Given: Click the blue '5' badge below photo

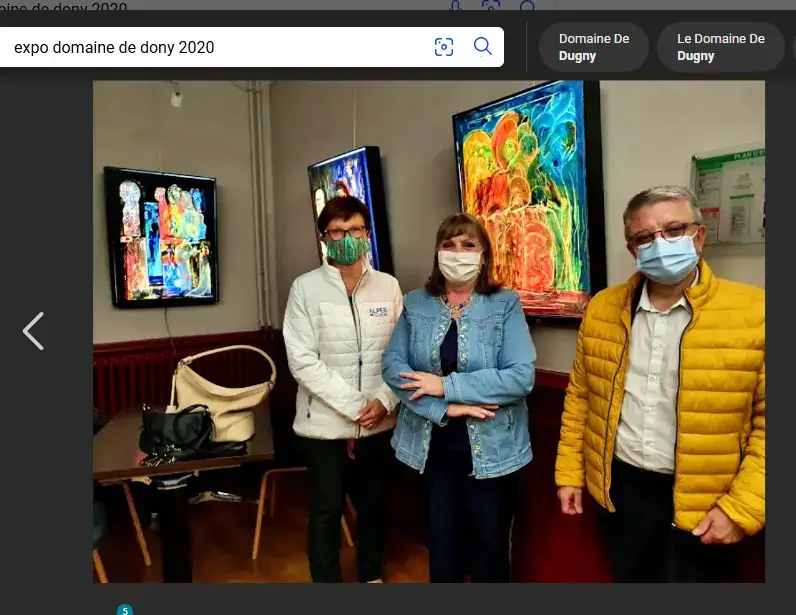Looking at the screenshot, I should (125, 609).
